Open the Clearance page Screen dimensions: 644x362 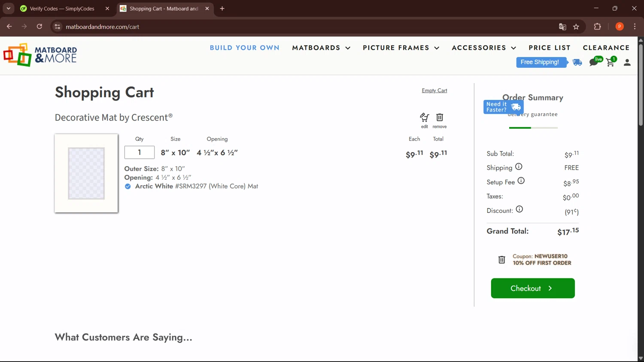pyautogui.click(x=606, y=48)
